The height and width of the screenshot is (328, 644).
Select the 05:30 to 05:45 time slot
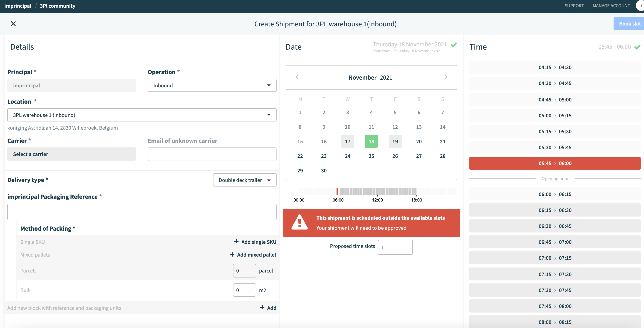[555, 147]
